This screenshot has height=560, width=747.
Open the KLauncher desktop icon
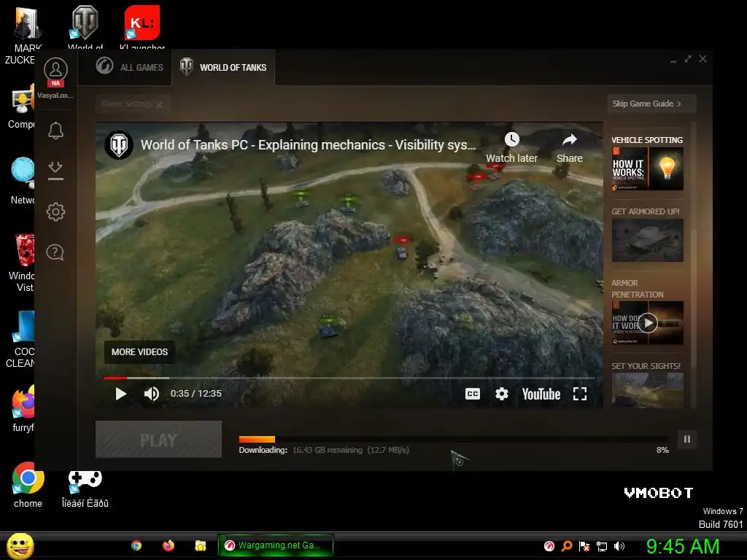click(142, 28)
